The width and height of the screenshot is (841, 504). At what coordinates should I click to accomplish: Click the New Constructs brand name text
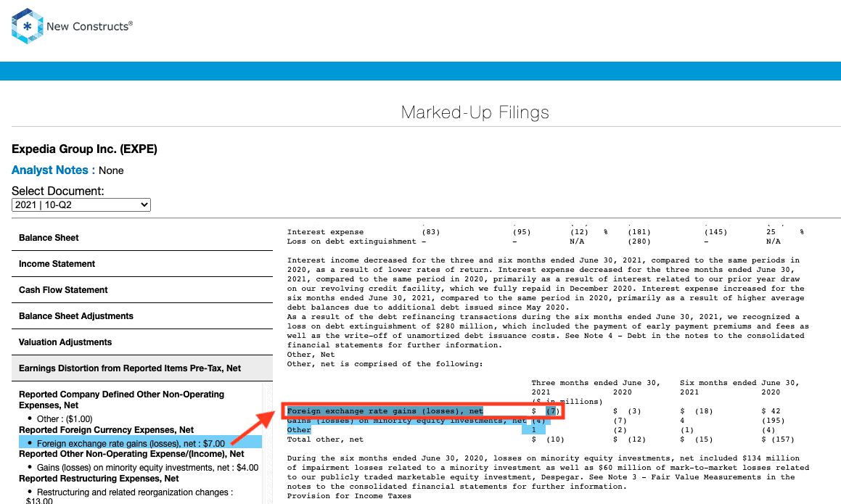pos(89,26)
